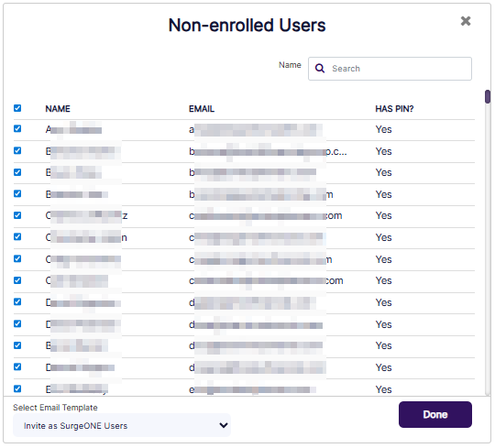Click the Select Email Template label
Viewport: 495px width, 448px height.
55,408
